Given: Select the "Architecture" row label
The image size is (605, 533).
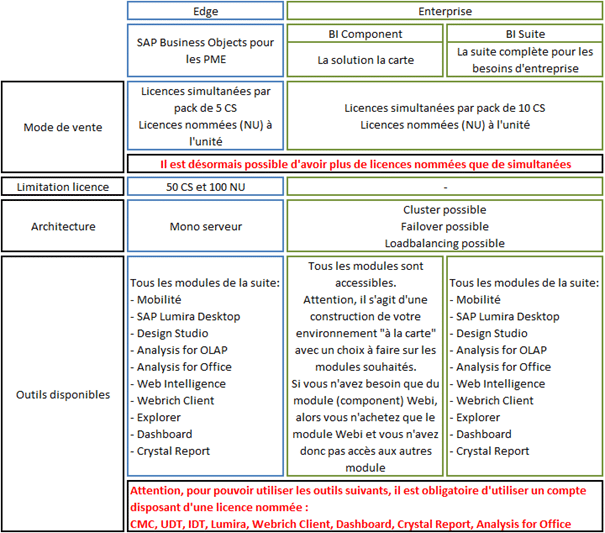Looking at the screenshot, I should pos(63,226).
